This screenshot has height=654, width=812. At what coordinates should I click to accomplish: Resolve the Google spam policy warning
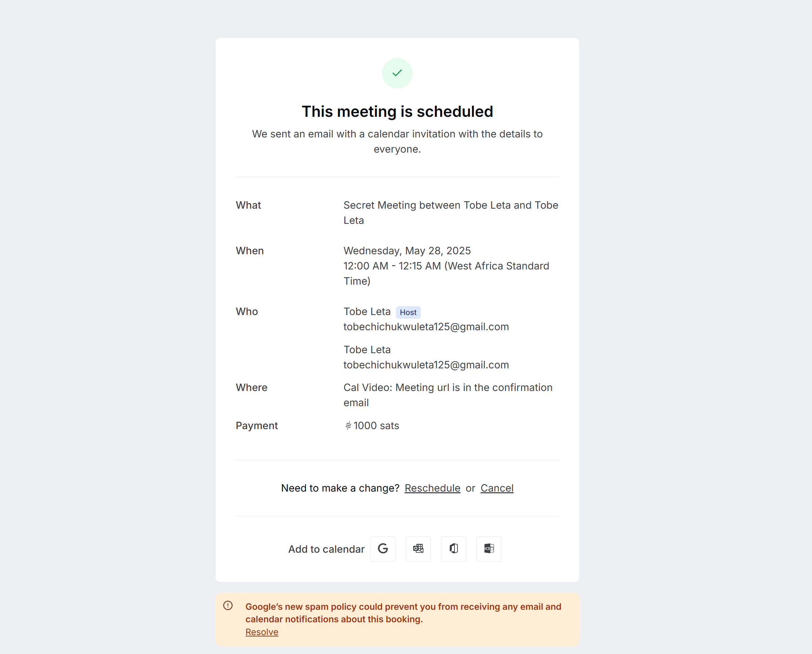[x=262, y=632]
